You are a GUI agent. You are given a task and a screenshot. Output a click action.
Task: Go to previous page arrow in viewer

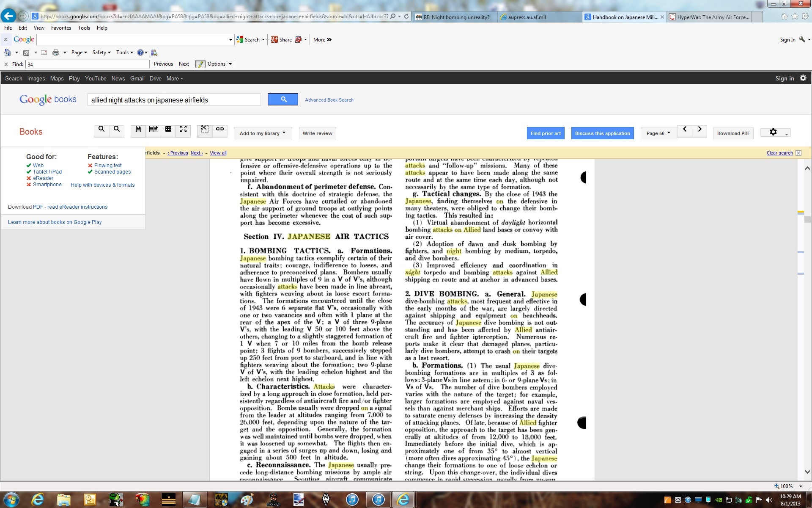[x=685, y=130]
